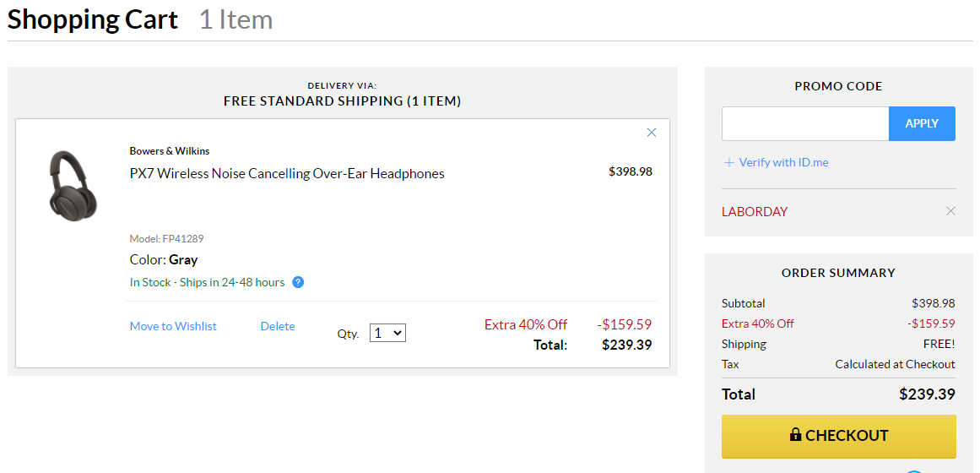Remove the headphones with the card's X icon
The height and width of the screenshot is (473, 980).
[652, 133]
